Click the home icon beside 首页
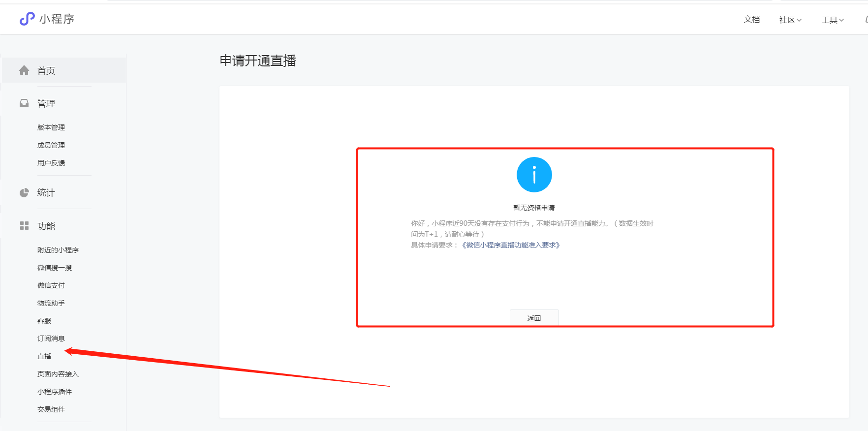Image resolution: width=868 pixels, height=431 pixels. tap(24, 70)
